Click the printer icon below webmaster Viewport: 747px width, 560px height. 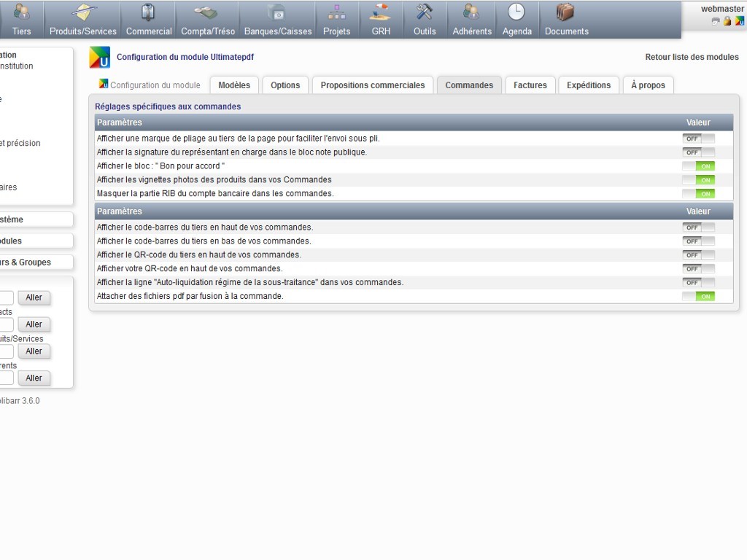(x=716, y=21)
